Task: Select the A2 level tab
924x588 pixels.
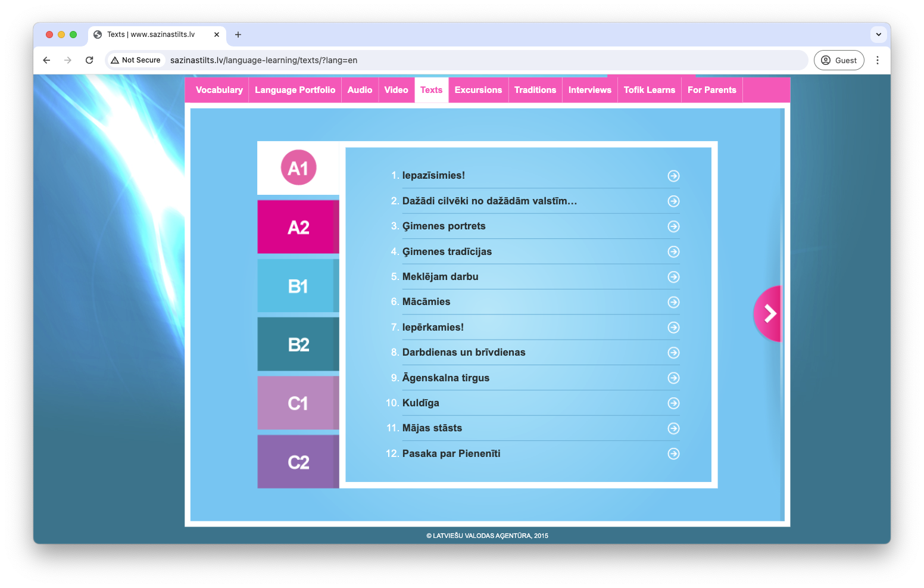Action: pyautogui.click(x=298, y=227)
